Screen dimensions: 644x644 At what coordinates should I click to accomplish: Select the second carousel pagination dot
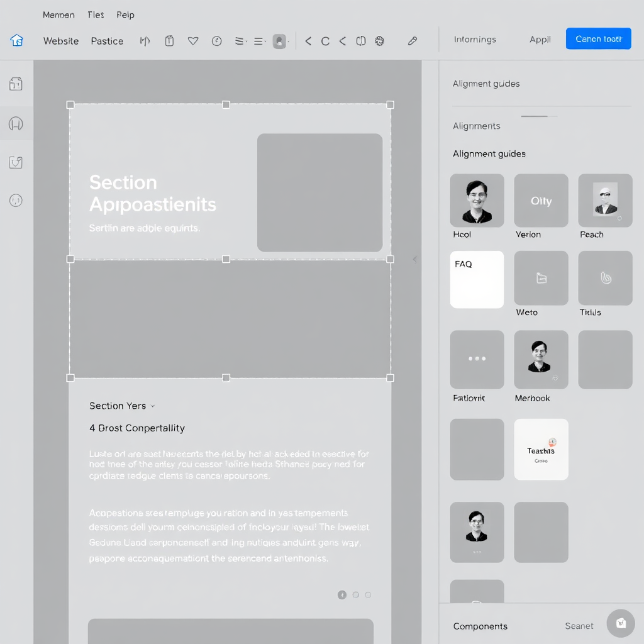click(356, 595)
